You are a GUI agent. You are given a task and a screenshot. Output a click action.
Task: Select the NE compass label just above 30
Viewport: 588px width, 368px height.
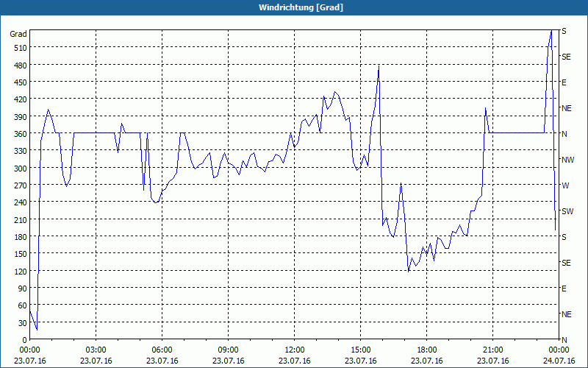567,314
